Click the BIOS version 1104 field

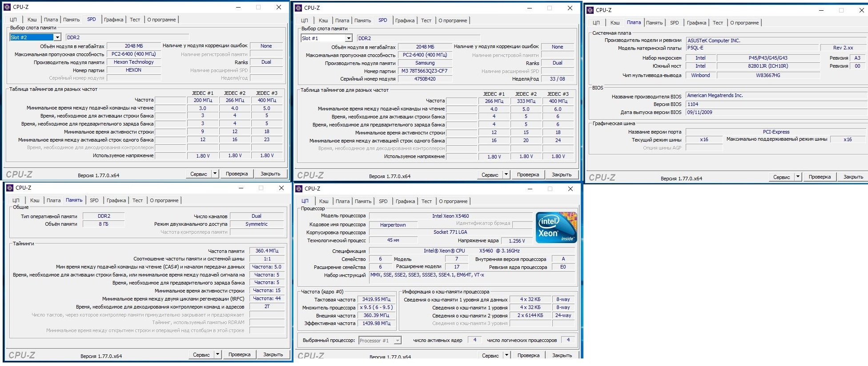pos(776,105)
